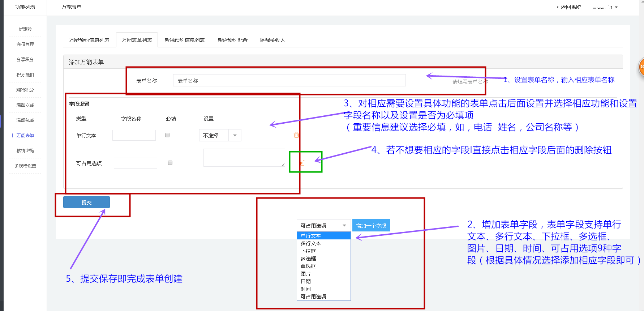Click the orange badge at right edge
The width and height of the screenshot is (644, 311).
point(641,67)
